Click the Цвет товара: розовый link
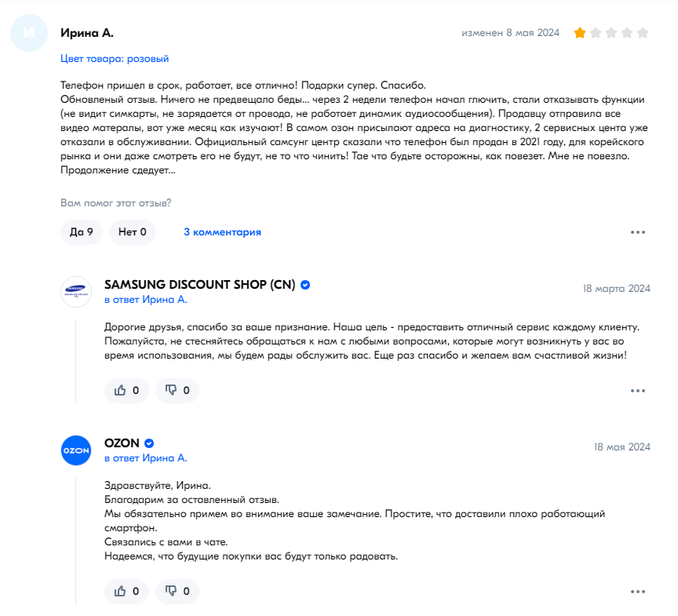 pos(115,58)
